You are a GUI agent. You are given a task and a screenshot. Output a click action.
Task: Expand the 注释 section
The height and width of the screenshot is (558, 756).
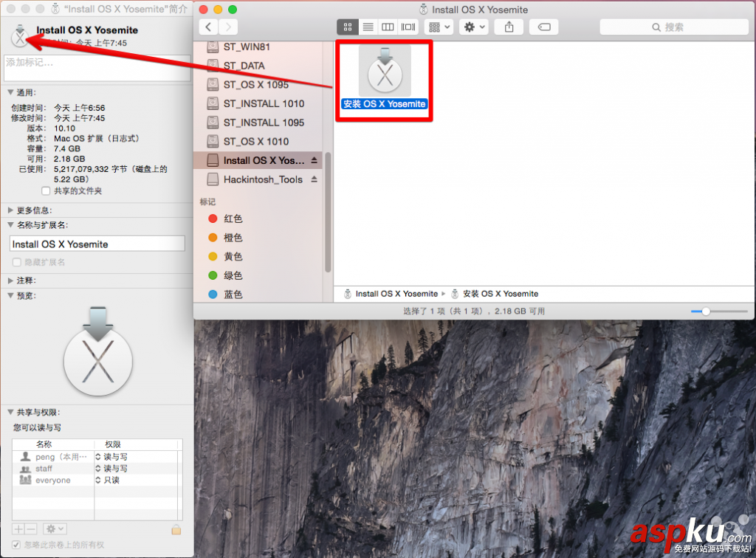click(10, 280)
